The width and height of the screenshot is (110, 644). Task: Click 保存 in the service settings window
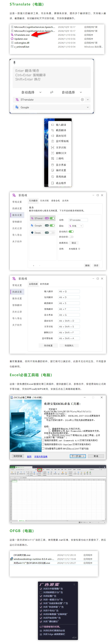[96, 266]
